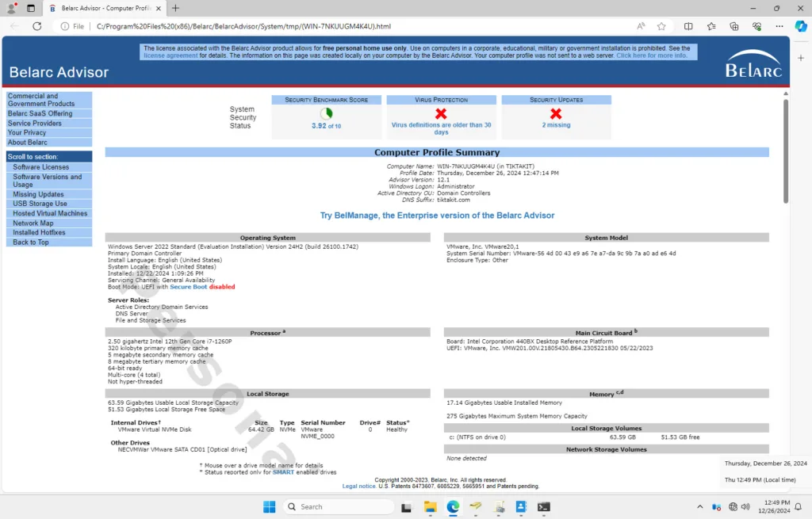Image resolution: width=812 pixels, height=519 pixels.
Task: Open the Windows Start menu
Action: [270, 506]
